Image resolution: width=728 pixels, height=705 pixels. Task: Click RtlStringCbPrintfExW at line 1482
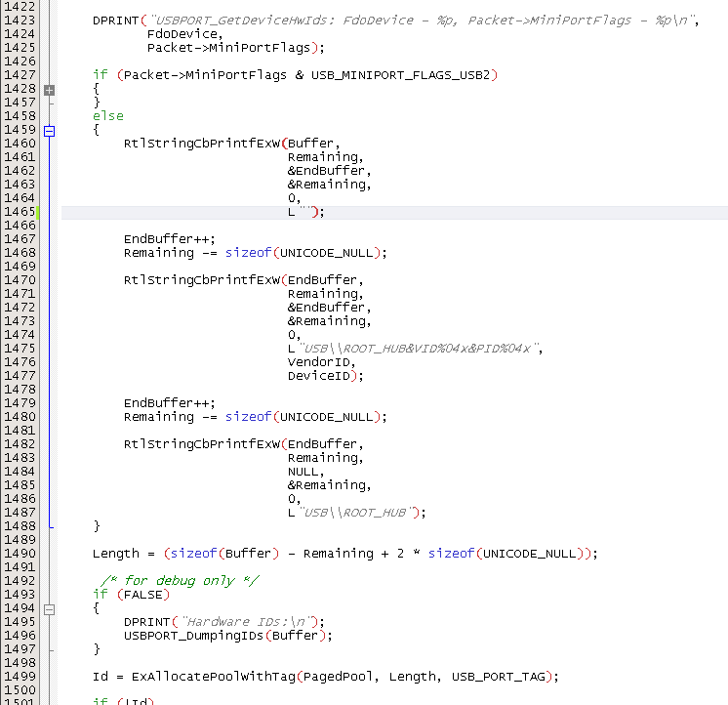coord(202,444)
